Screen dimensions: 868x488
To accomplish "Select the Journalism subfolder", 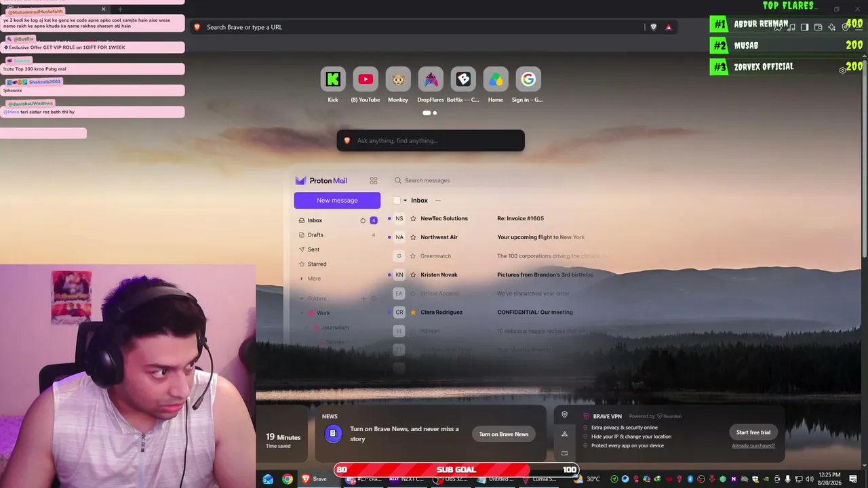I will pos(335,327).
